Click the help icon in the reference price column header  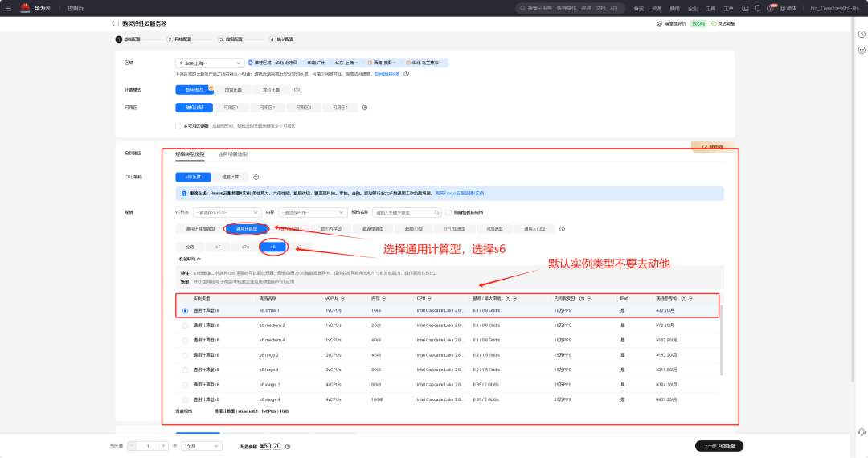pos(684,299)
